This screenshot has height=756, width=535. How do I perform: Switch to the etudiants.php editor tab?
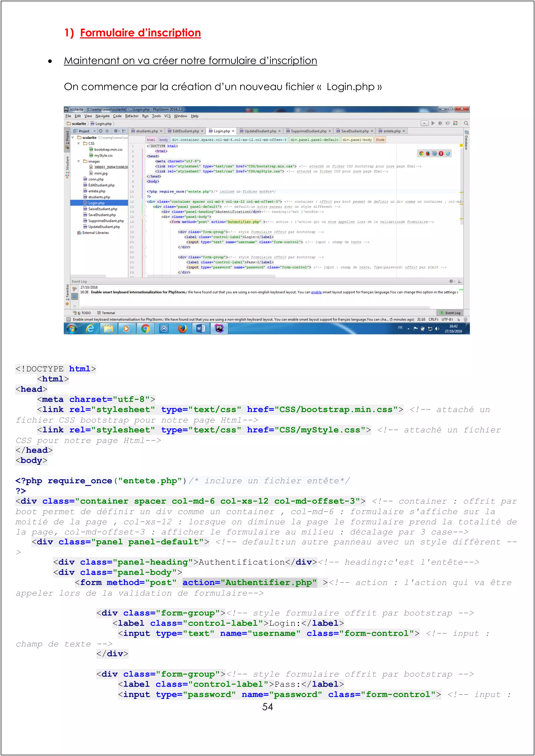point(147,131)
